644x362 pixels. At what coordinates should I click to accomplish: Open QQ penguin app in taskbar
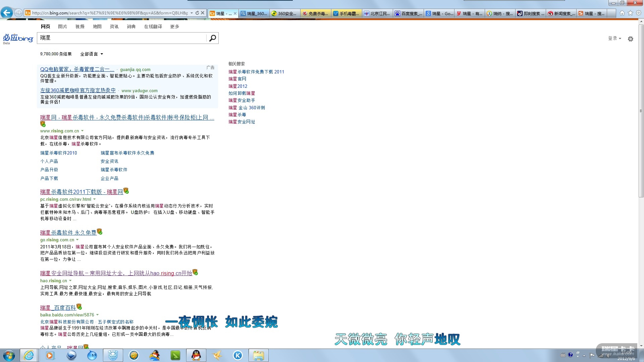(196, 355)
